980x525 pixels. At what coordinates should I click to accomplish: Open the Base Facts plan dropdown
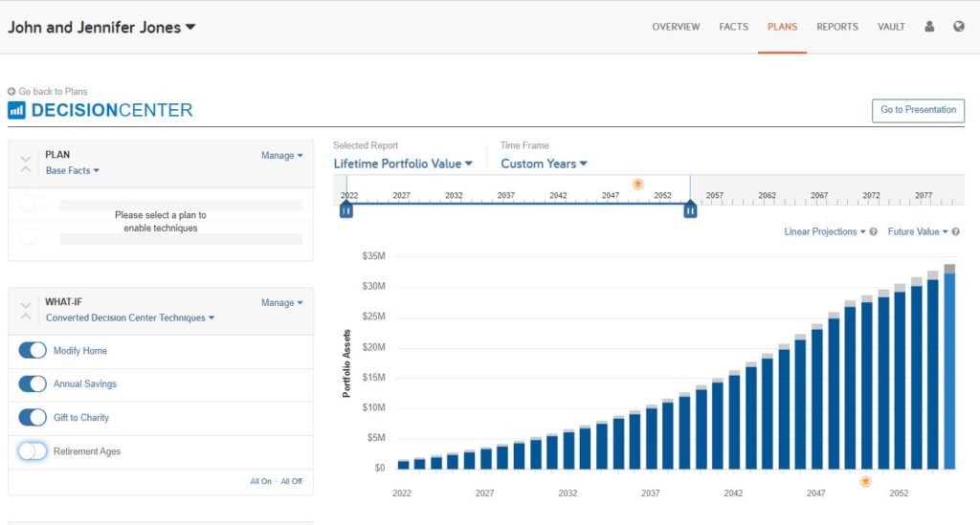pyautogui.click(x=73, y=171)
